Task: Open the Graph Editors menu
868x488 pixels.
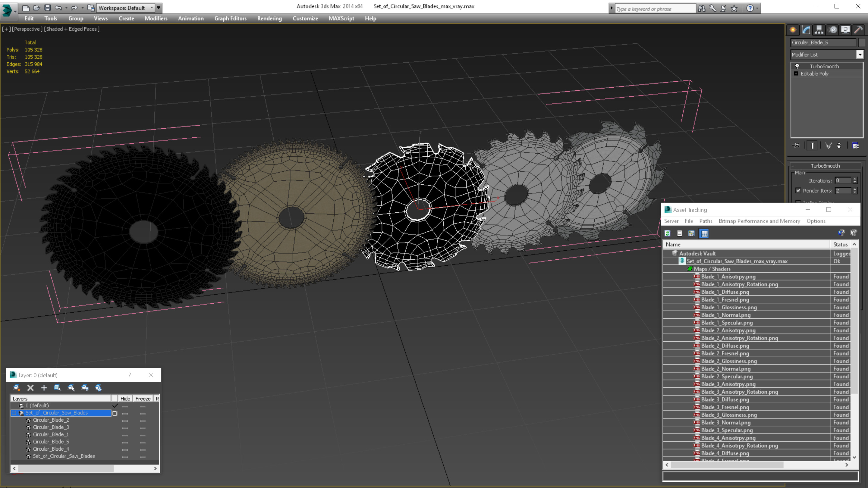Action: 231,18
